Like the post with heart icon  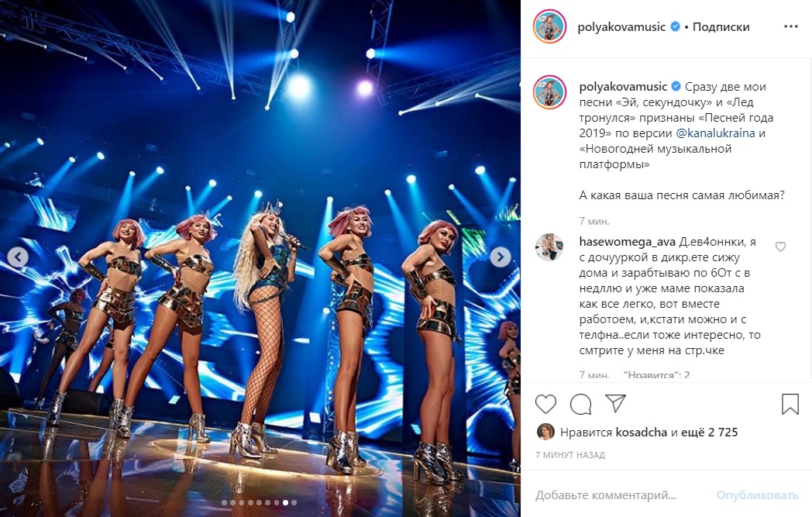[545, 404]
